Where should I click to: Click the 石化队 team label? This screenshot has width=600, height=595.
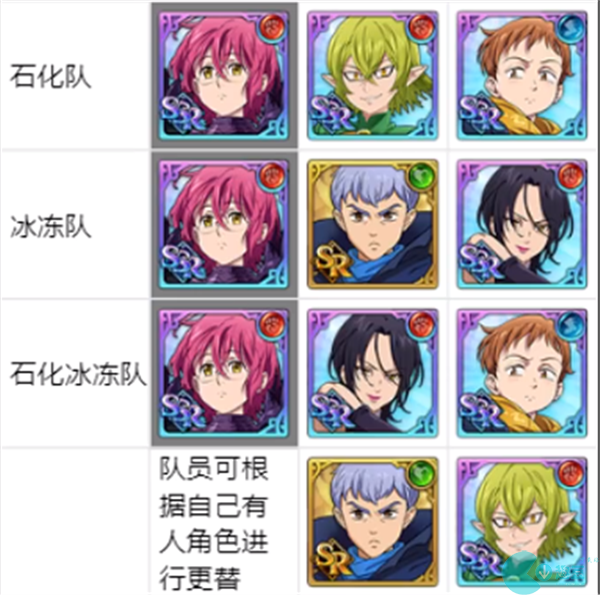tap(51, 76)
